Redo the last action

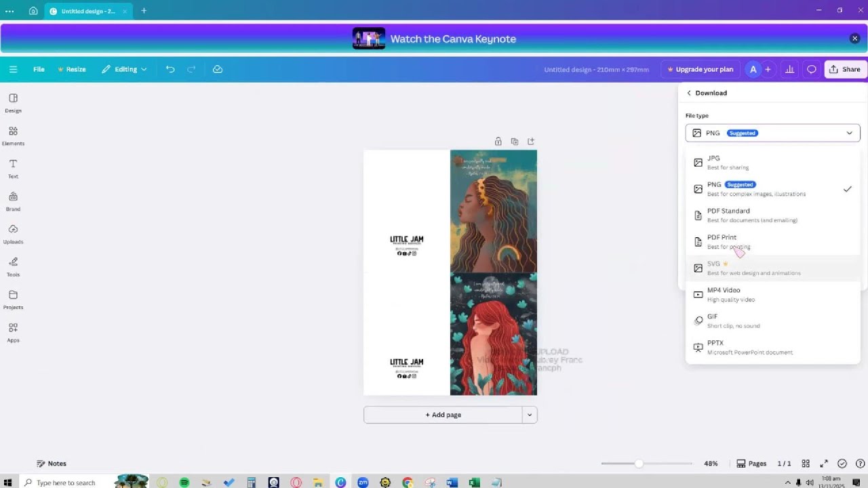(x=191, y=69)
